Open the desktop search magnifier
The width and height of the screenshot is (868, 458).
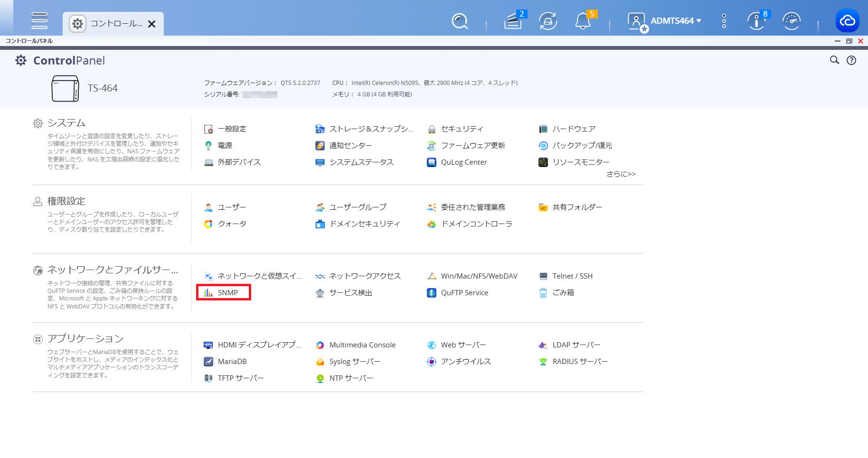click(x=460, y=21)
